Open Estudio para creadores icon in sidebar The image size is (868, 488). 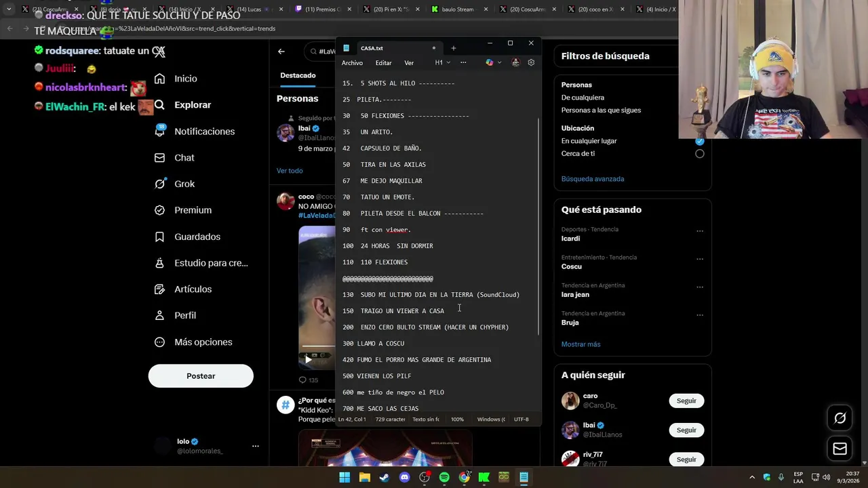tap(159, 263)
